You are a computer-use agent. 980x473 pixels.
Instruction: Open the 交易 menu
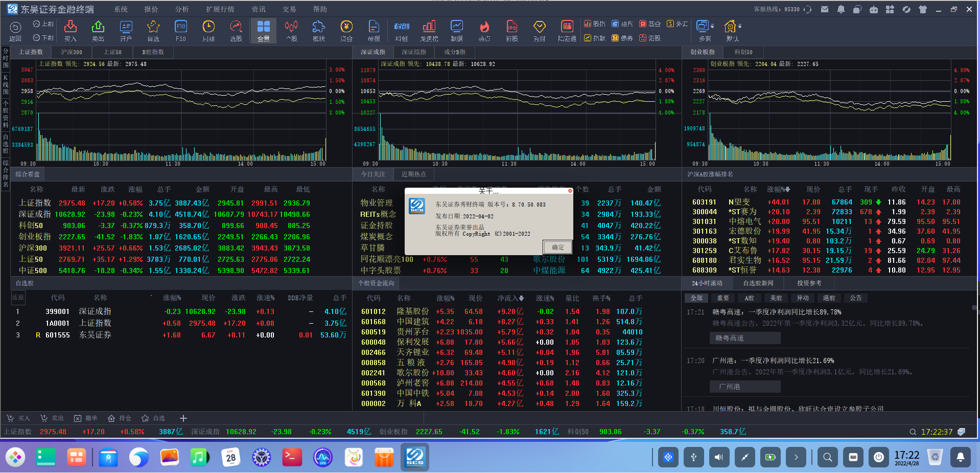289,9
